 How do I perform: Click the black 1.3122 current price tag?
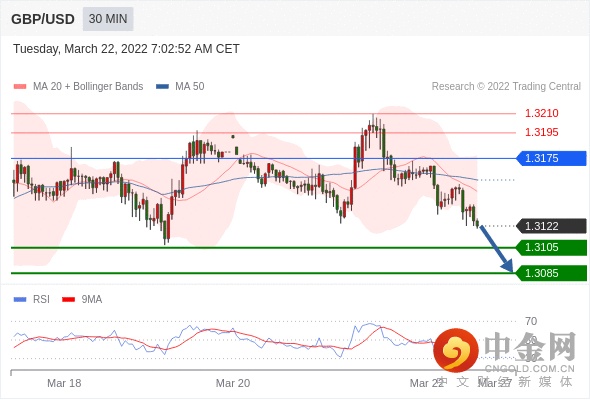pyautogui.click(x=551, y=226)
